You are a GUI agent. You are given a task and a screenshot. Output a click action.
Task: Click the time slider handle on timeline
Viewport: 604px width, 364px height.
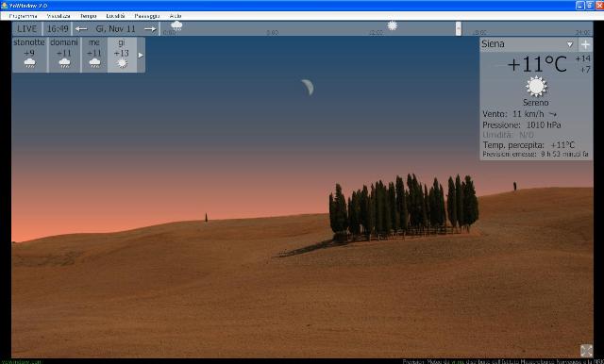tap(459, 28)
